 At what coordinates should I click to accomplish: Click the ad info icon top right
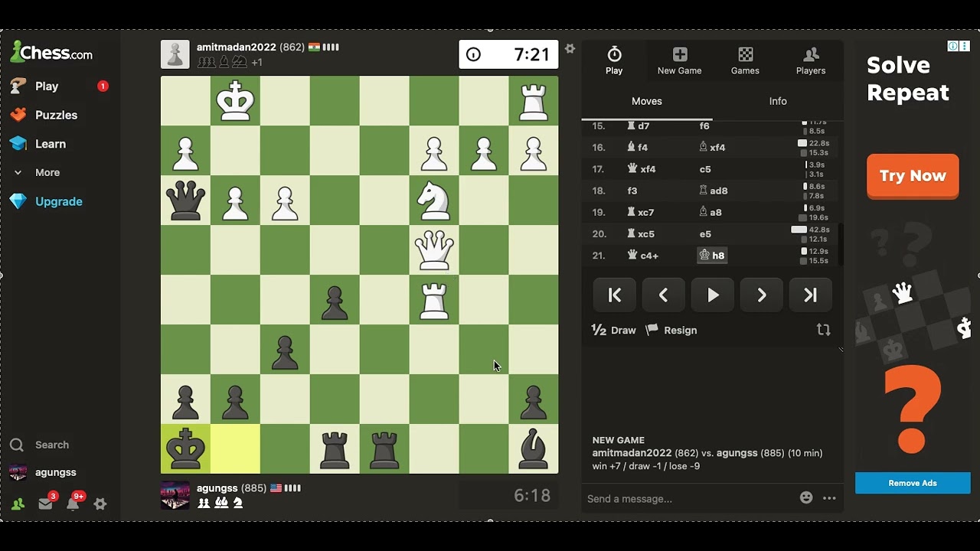tap(953, 46)
